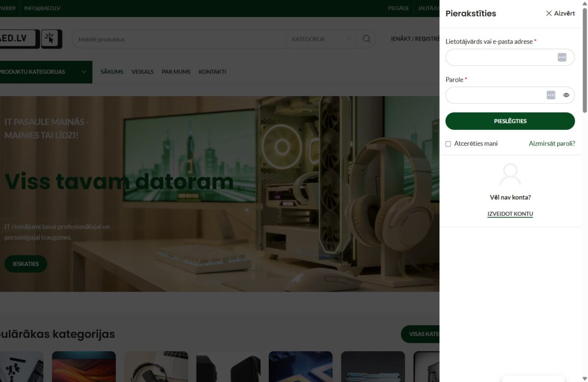Image resolution: width=588 pixels, height=382 pixels.
Task: Select the Kontakti menu item
Action: click(x=212, y=72)
